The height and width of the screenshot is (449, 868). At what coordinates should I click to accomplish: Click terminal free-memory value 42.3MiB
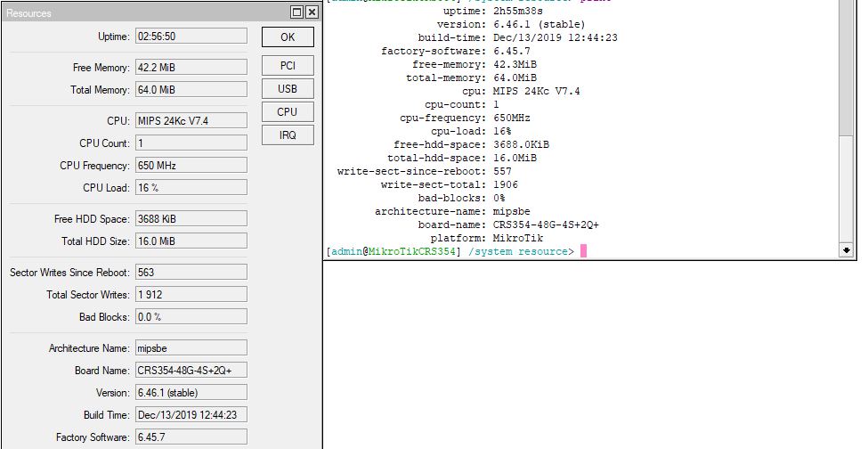coord(515,64)
